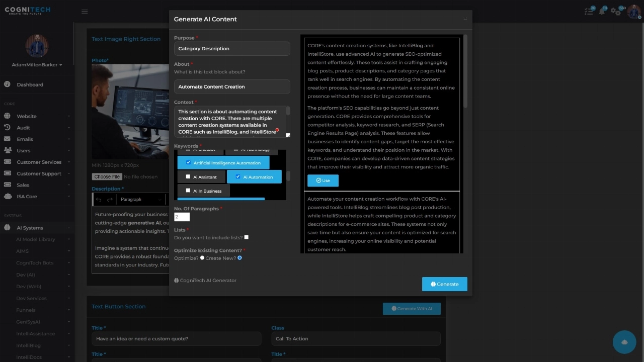The height and width of the screenshot is (362, 644).
Task: Click the Emails envelope icon
Action: coord(7,139)
